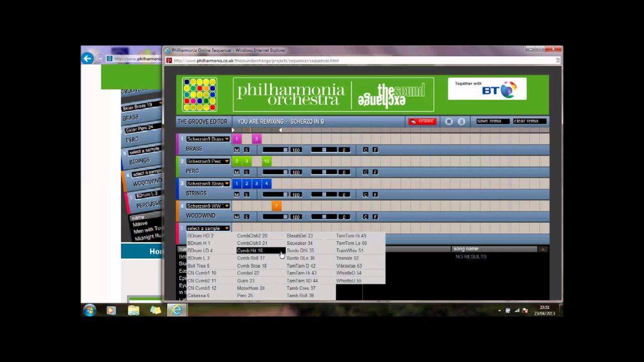This screenshot has height=362, width=644.
Task: Click the colorful dot-grid sequencer logo
Action: click(200, 94)
